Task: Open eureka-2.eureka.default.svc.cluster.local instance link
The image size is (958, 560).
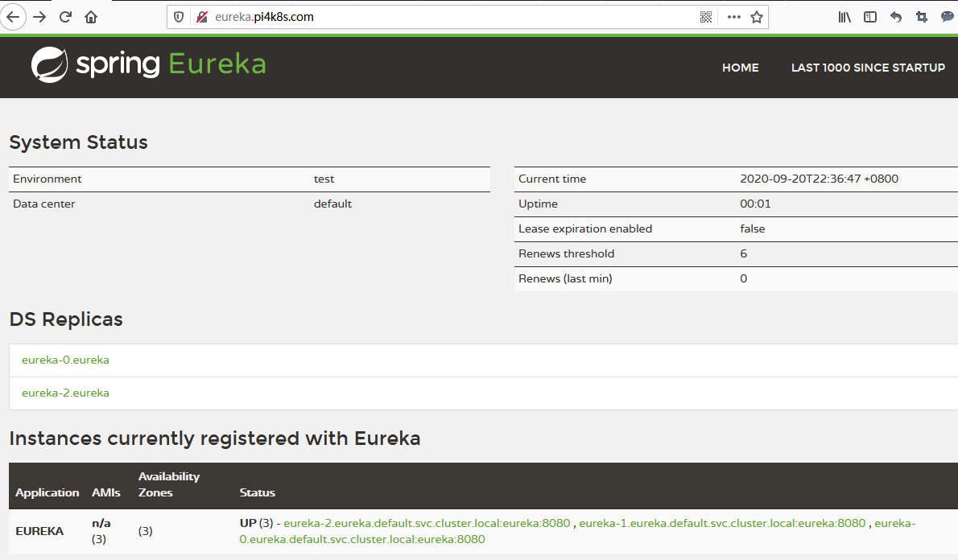Action: pyautogui.click(x=427, y=523)
